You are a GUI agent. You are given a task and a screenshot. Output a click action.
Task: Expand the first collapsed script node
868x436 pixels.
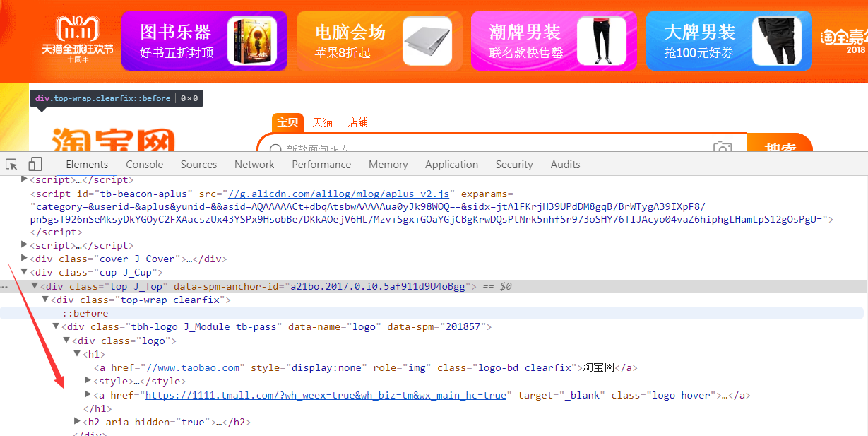click(x=25, y=179)
